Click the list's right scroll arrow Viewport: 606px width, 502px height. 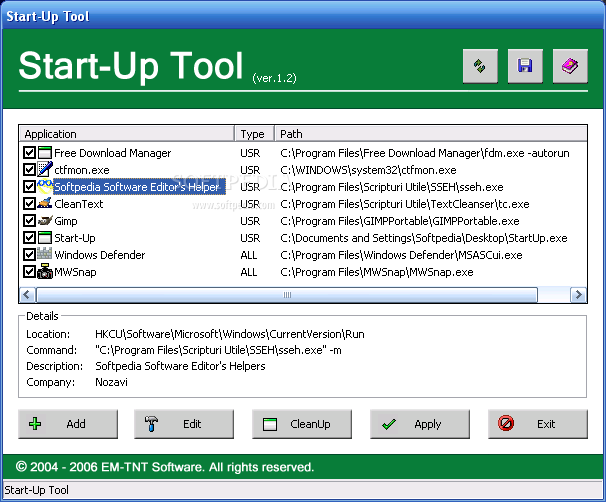pyautogui.click(x=579, y=295)
